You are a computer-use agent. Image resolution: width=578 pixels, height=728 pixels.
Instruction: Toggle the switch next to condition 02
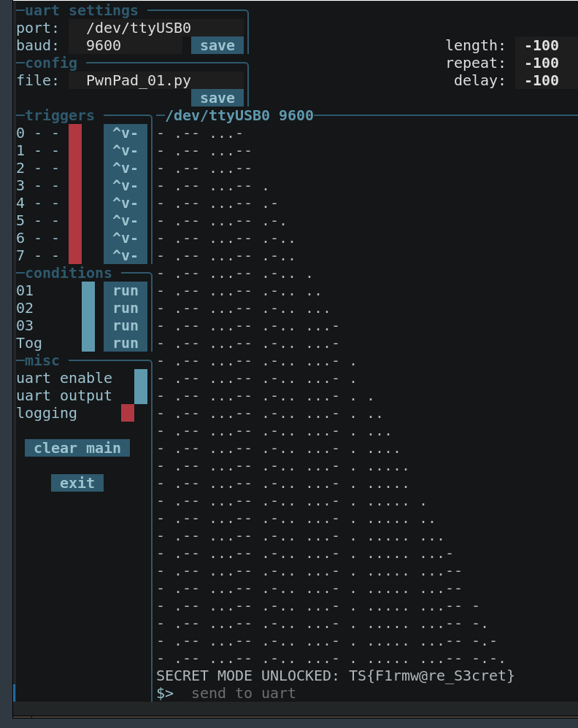pos(88,308)
